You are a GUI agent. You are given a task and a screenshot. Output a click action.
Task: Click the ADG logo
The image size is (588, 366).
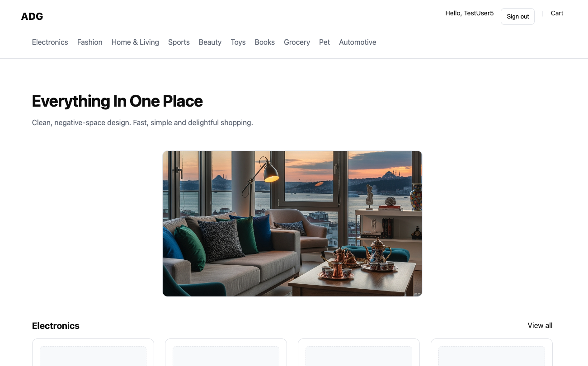tap(32, 17)
